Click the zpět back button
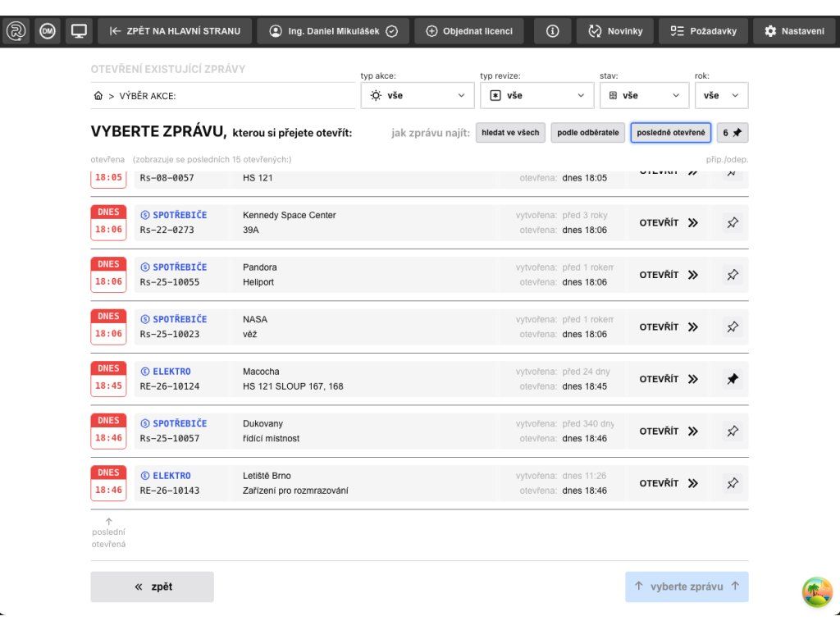 tap(153, 587)
